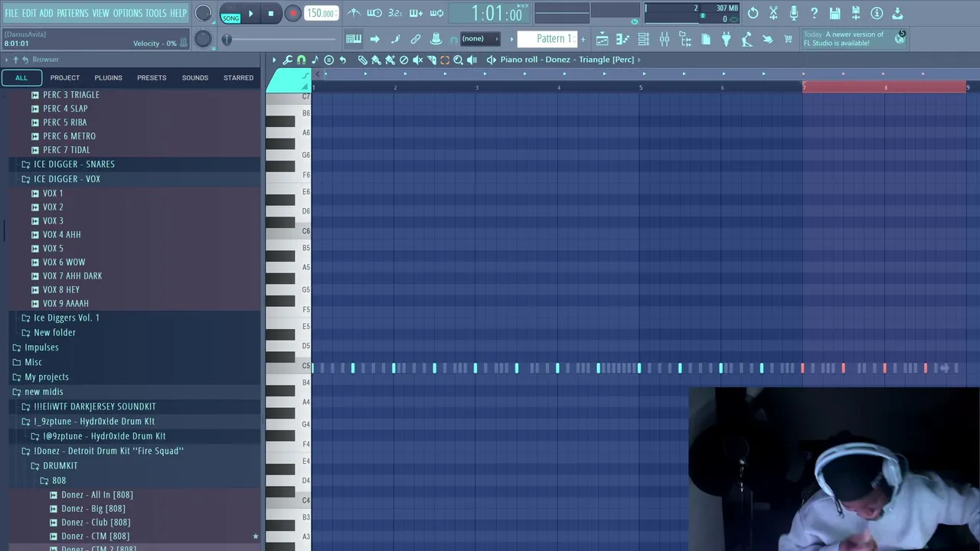This screenshot has width=980, height=551.
Task: Open the Channel rack view
Action: [644, 39]
